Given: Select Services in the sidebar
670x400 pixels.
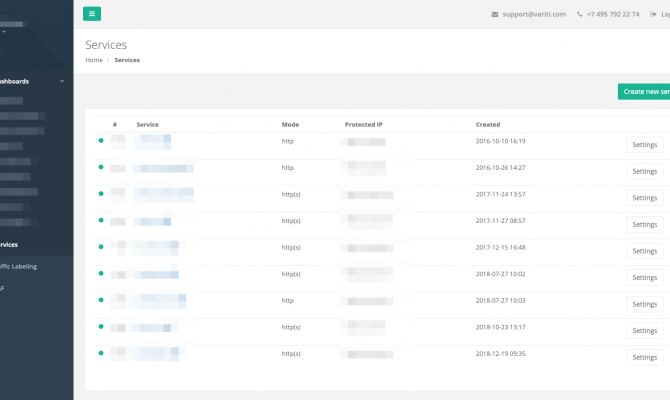Looking at the screenshot, I should 9,244.
